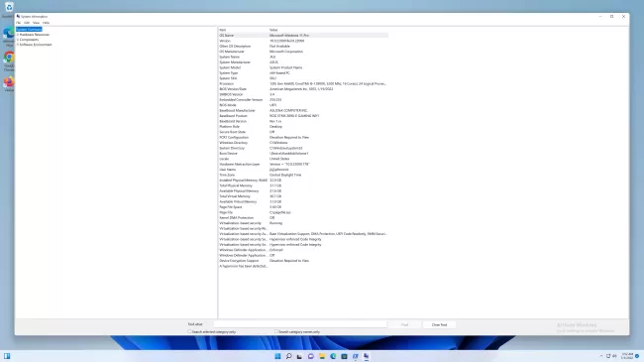Open Task View from the taskbar
This screenshot has height=362, width=644.
coord(299,356)
